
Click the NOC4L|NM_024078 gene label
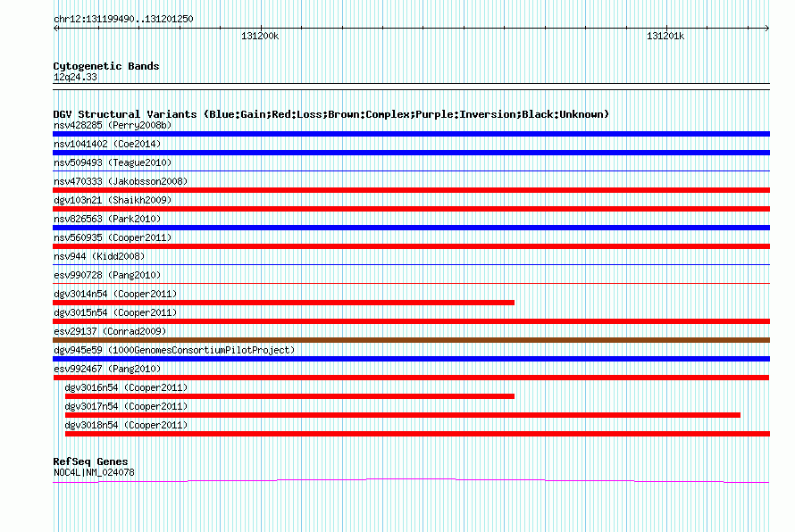pos(94,473)
